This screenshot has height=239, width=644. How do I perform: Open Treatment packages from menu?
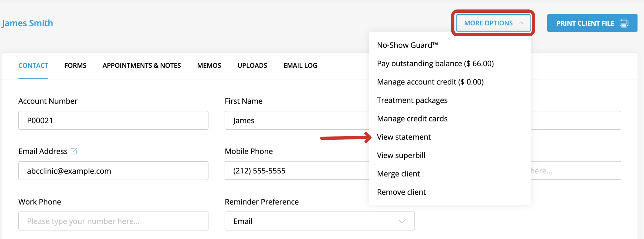(x=412, y=100)
